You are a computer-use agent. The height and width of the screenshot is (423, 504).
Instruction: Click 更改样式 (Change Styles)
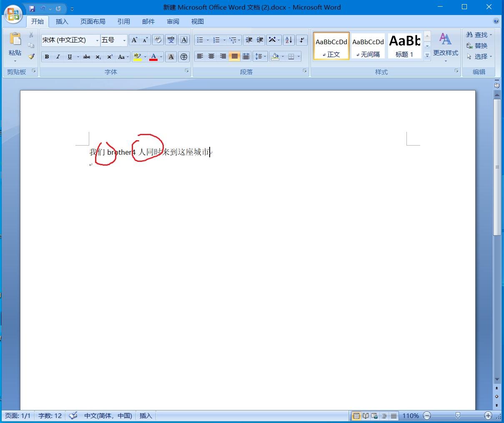click(445, 47)
